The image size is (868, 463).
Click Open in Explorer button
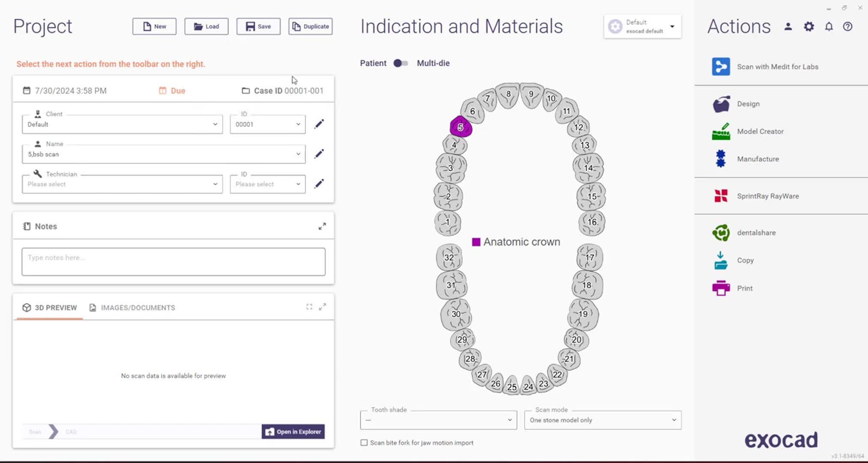(x=293, y=432)
